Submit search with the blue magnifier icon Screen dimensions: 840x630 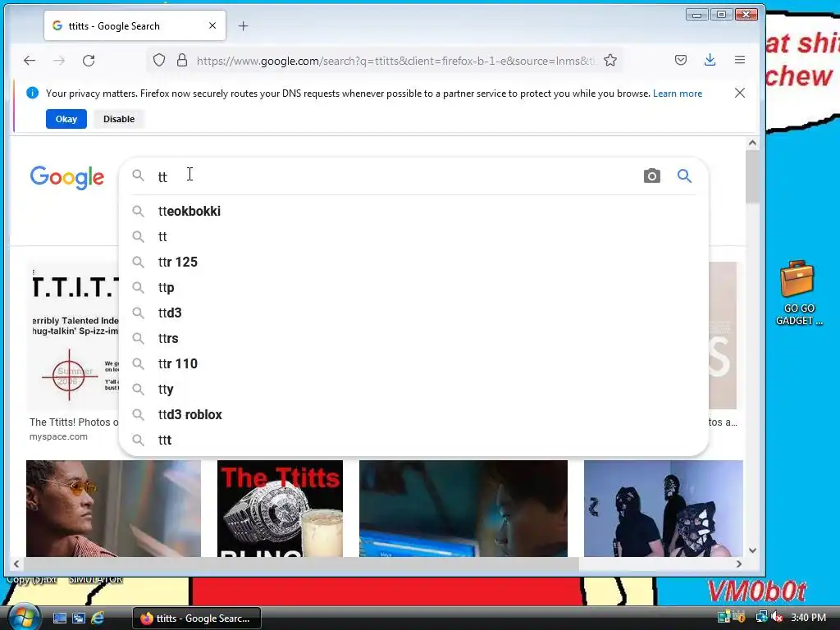point(684,176)
